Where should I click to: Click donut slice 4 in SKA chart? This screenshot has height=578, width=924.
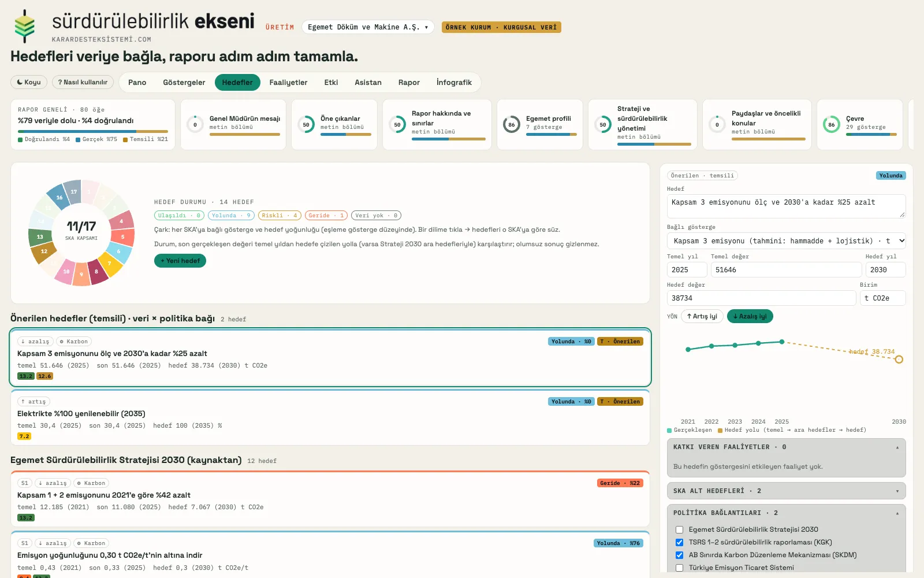tap(121, 221)
